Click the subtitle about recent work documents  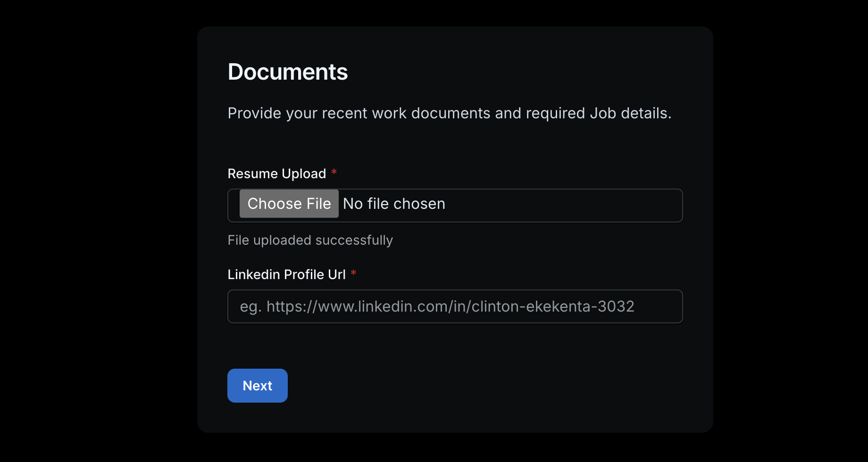[x=449, y=113]
